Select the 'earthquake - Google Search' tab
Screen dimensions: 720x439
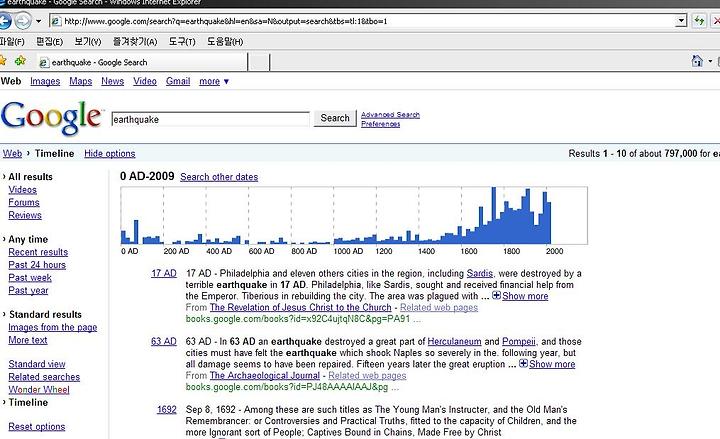pyautogui.click(x=141, y=62)
